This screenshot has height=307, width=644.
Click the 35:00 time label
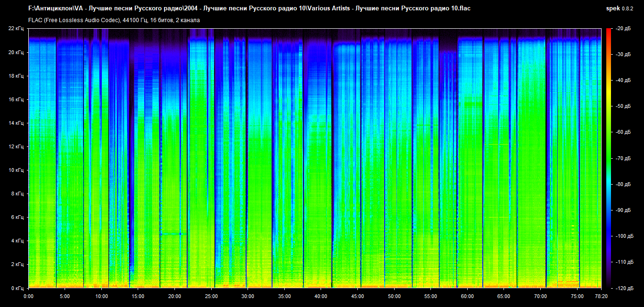point(284,296)
